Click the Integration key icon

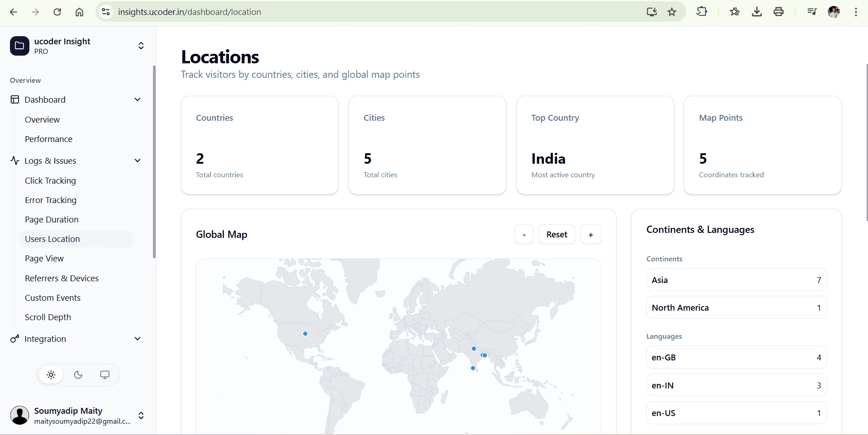15,339
